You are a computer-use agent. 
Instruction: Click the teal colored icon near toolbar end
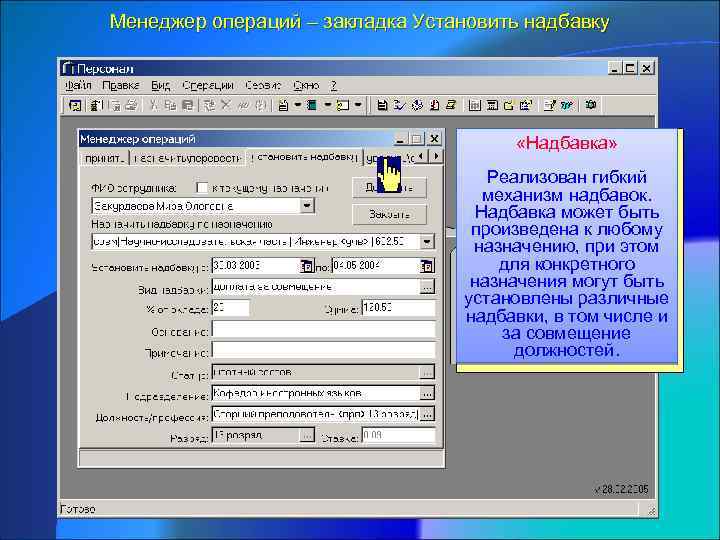point(567,106)
